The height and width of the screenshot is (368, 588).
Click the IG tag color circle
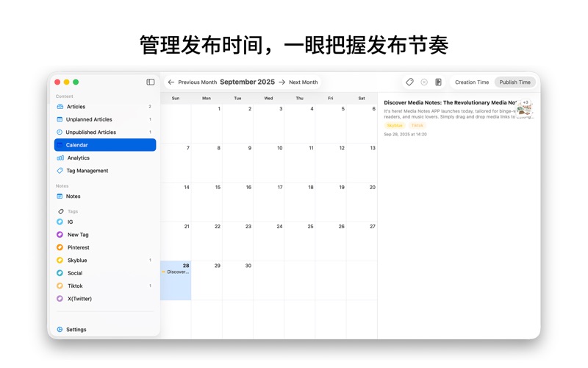coord(60,222)
